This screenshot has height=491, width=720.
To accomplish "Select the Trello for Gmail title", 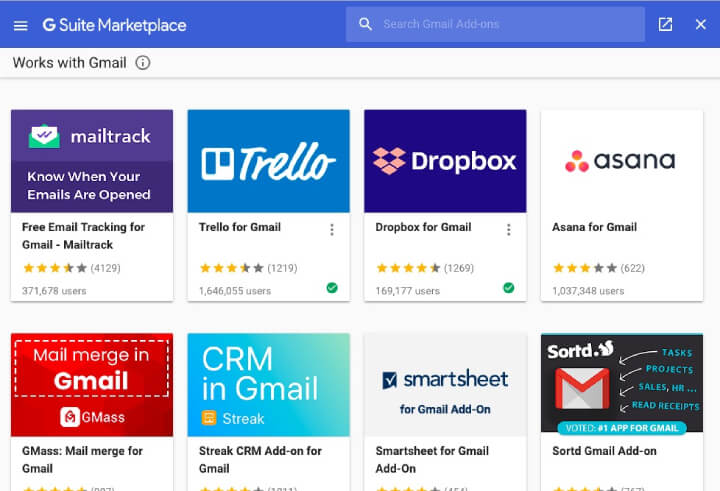I will [240, 227].
